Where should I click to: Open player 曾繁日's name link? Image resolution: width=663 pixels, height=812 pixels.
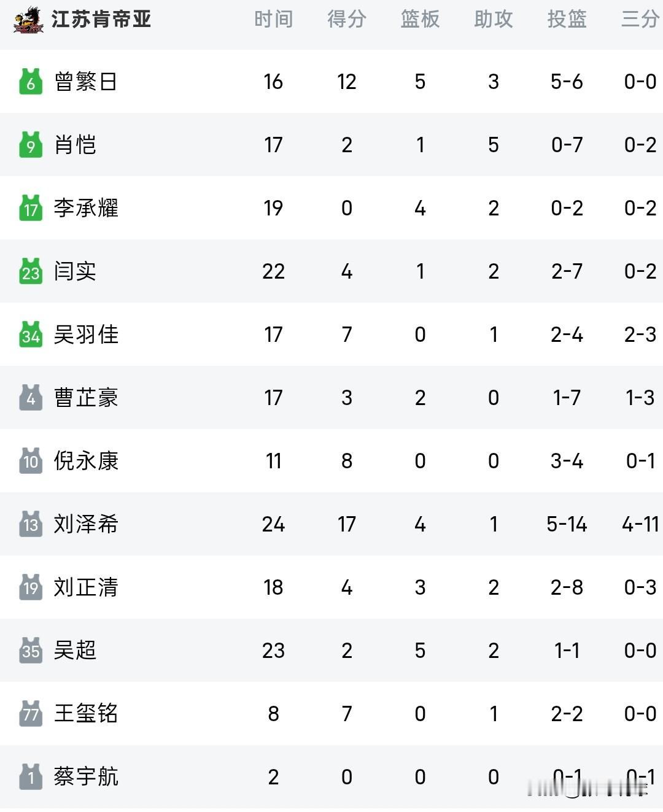[86, 82]
